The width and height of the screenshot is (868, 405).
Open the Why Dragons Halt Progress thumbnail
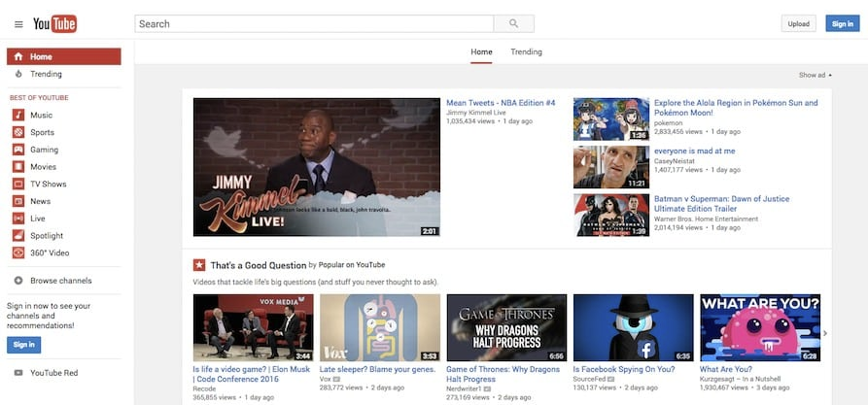(506, 327)
